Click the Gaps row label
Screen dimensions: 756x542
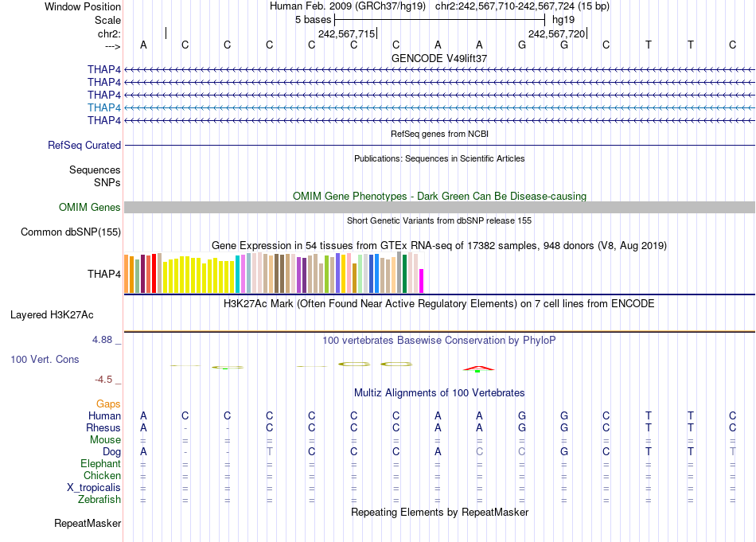(x=108, y=404)
